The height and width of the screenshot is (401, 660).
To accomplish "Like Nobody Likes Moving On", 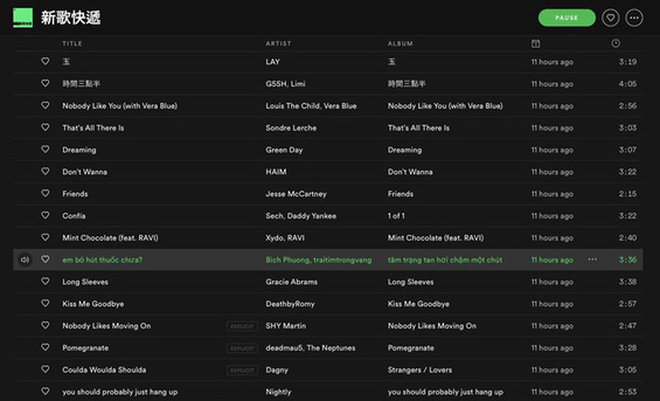I will coord(45,325).
